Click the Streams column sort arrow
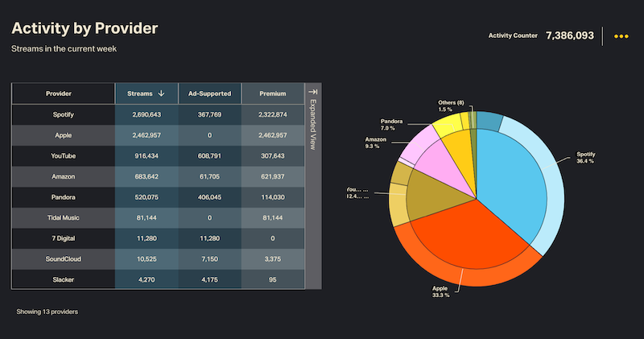Screen dimensions: 644x339 162,93
